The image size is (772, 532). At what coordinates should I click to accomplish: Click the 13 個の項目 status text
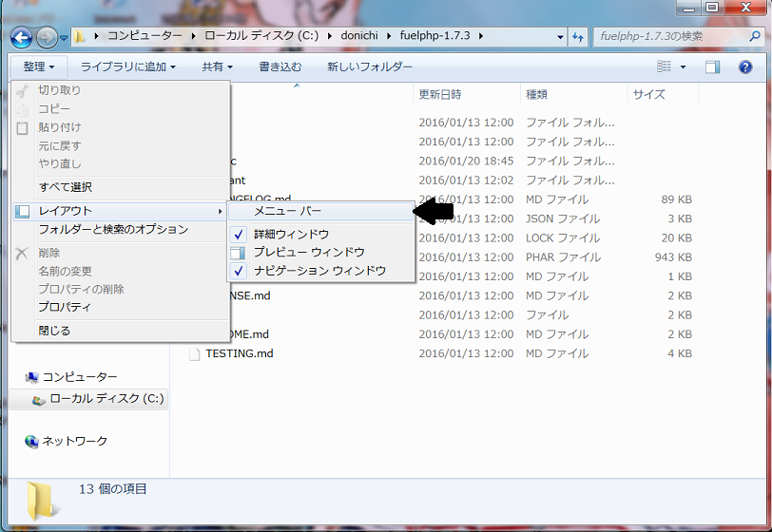click(113, 489)
